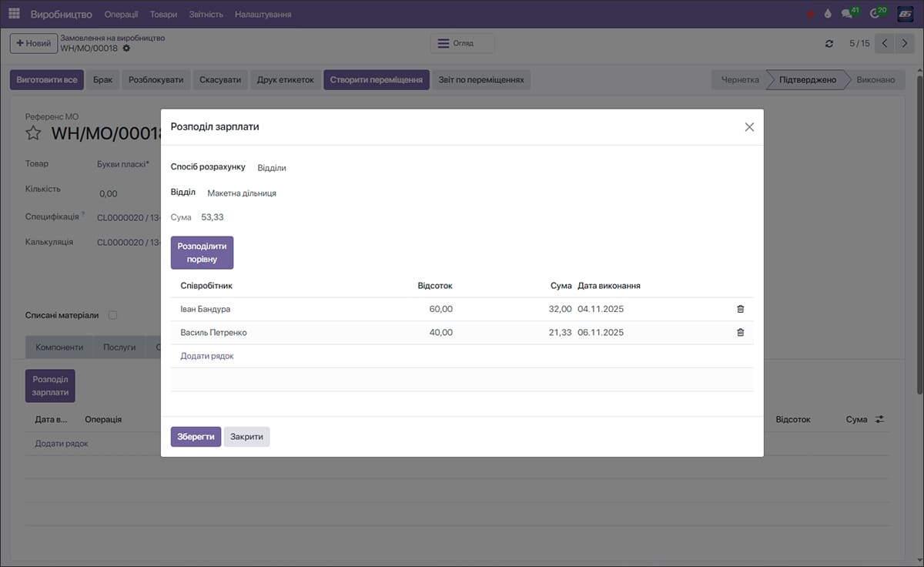This screenshot has height=567, width=924.
Task: Go to next record arrow
Action: coord(905,44)
